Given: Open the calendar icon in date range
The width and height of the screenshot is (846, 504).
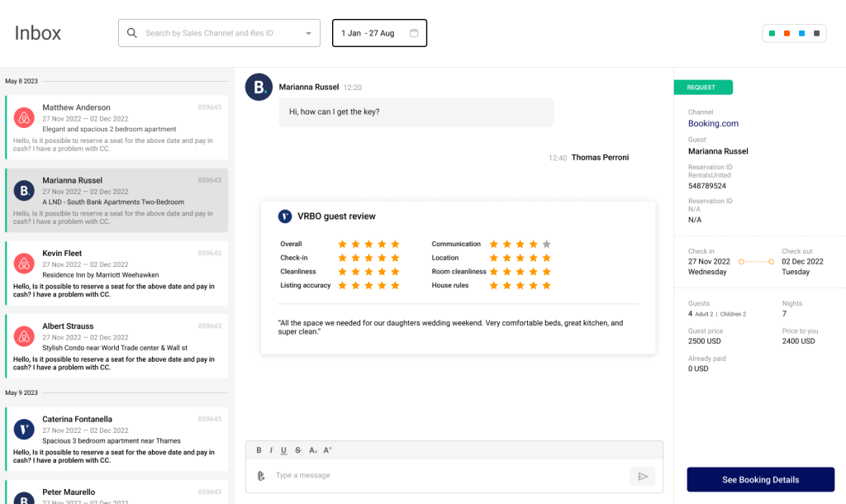Looking at the screenshot, I should click(x=414, y=33).
